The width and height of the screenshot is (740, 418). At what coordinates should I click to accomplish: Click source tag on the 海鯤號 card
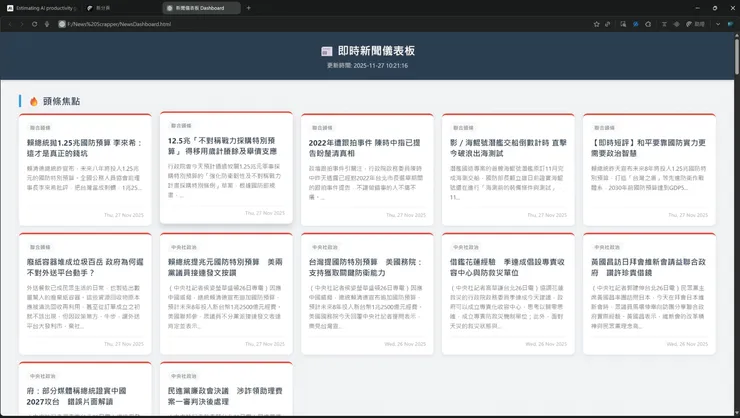(463, 127)
